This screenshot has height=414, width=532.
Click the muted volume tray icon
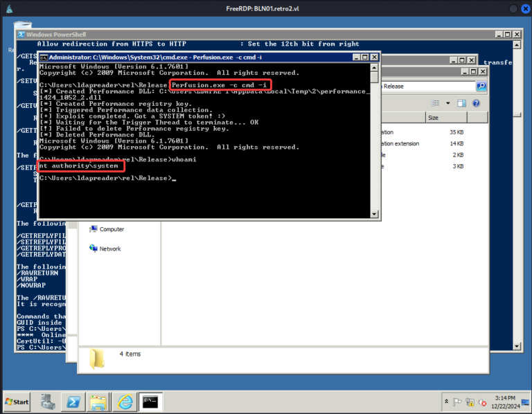[x=482, y=402]
